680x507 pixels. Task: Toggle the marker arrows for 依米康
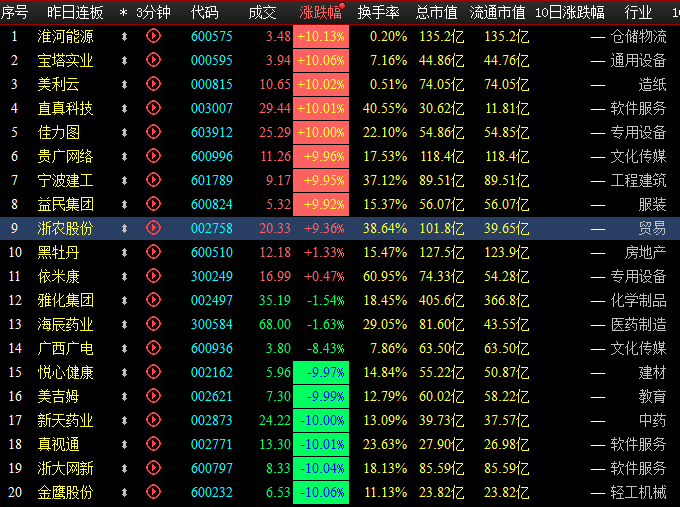pyautogui.click(x=124, y=276)
